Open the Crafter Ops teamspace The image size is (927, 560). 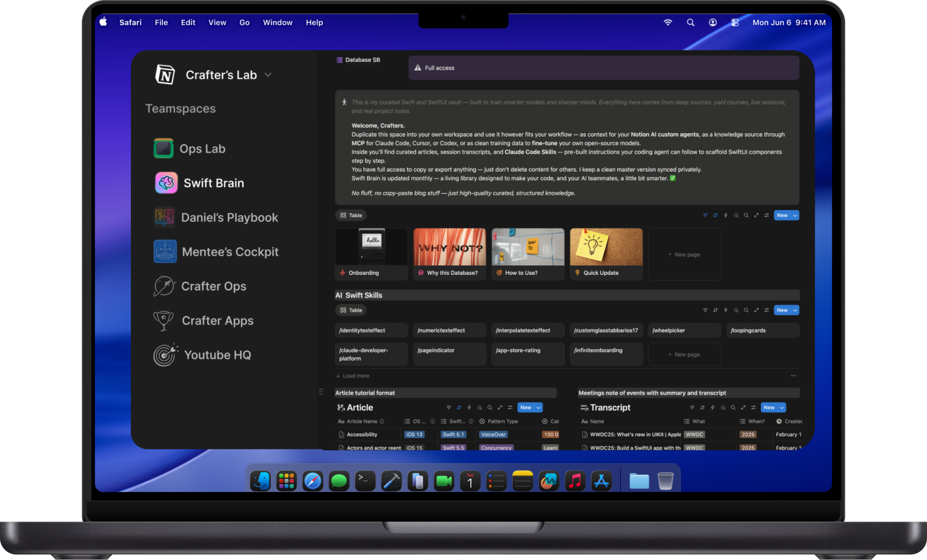[200, 286]
